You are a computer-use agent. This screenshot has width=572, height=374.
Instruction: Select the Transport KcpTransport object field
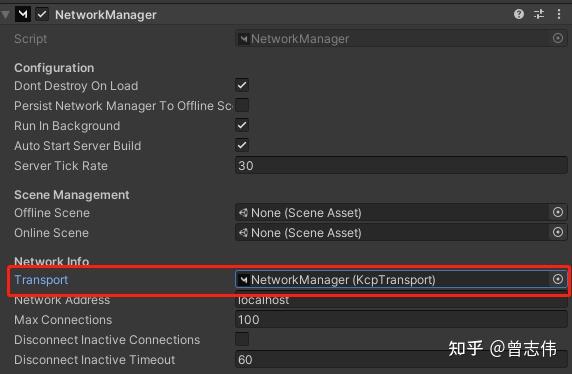click(392, 279)
